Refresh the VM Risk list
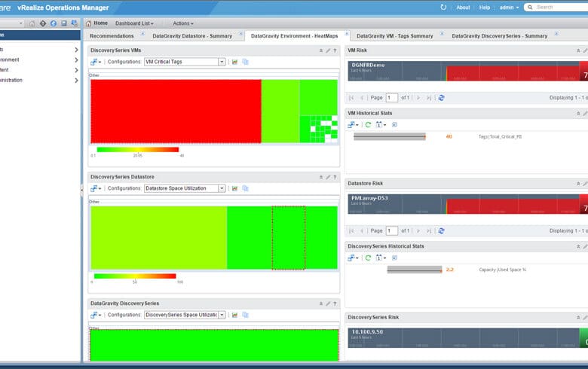The height and width of the screenshot is (369, 588). coord(441,98)
